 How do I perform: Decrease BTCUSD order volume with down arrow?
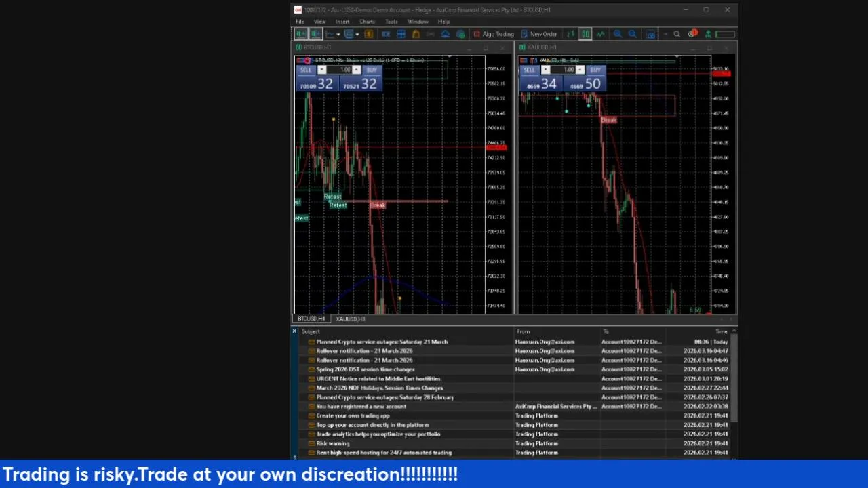click(x=322, y=70)
